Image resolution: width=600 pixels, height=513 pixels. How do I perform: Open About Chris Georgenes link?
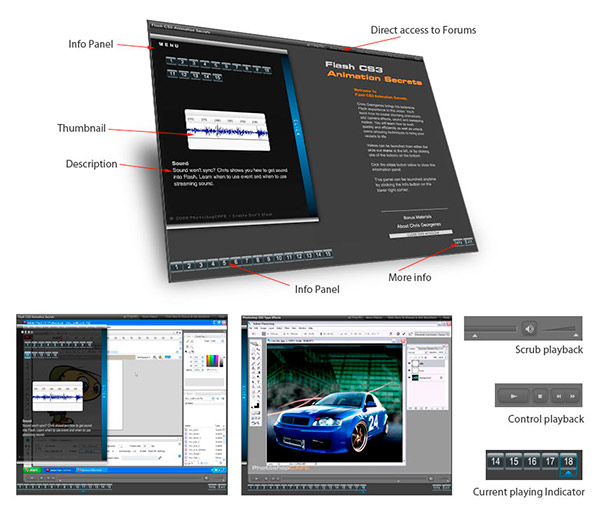[419, 225]
